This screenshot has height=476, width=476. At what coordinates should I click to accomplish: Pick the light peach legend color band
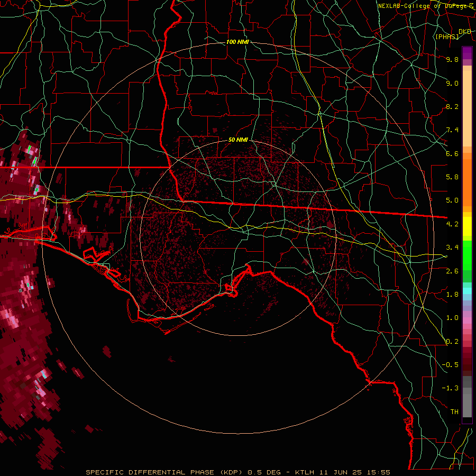point(467,109)
